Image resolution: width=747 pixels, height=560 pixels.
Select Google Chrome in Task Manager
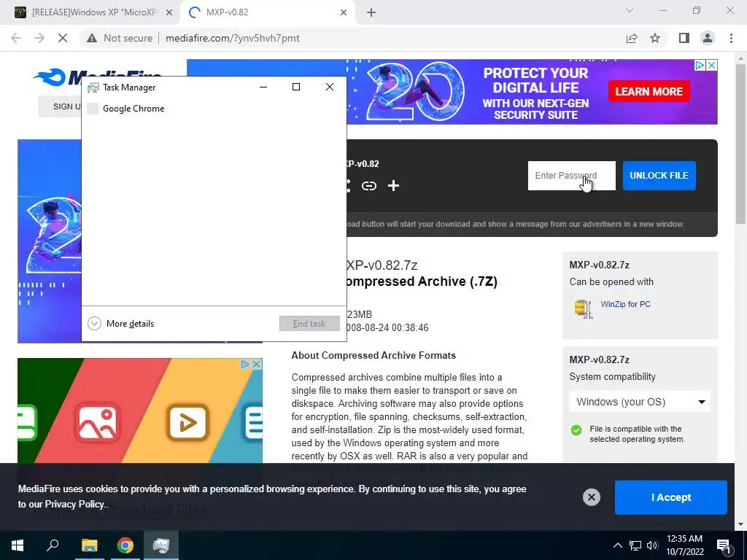214,109
